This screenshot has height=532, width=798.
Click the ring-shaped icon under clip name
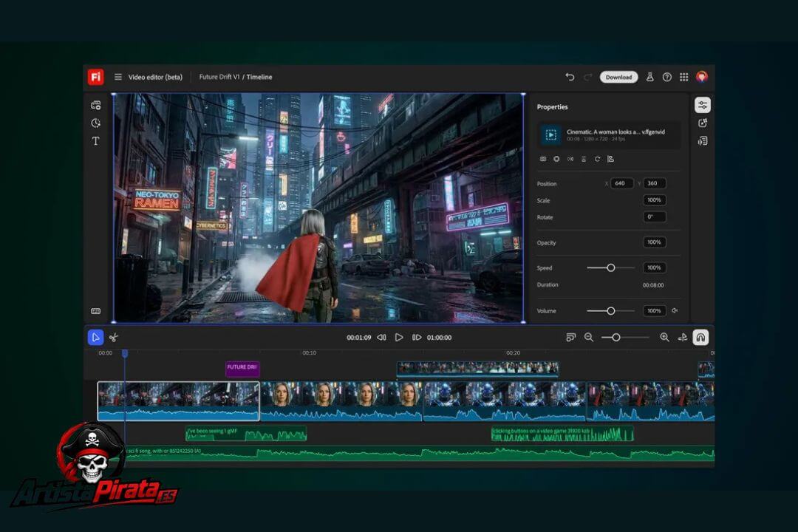556,159
